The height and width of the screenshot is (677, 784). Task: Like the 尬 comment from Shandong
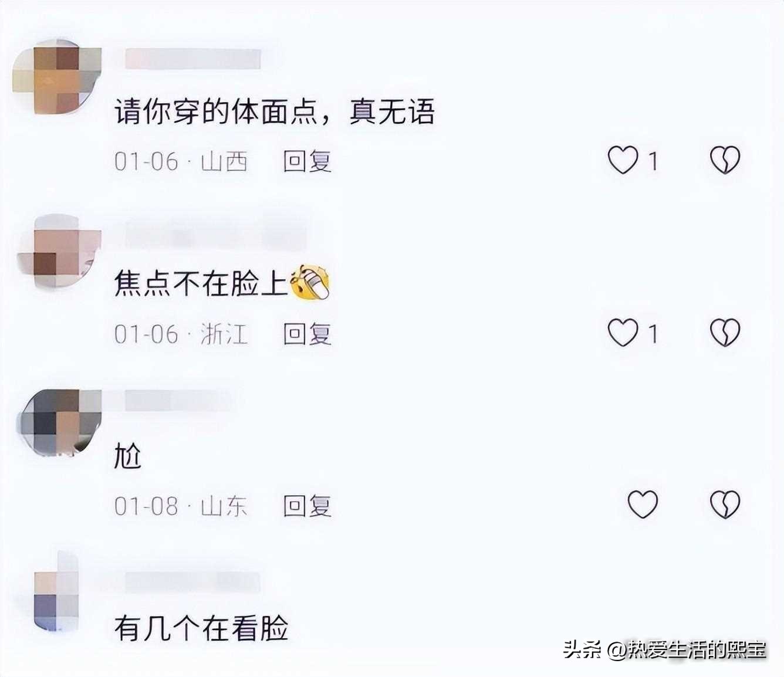643,505
